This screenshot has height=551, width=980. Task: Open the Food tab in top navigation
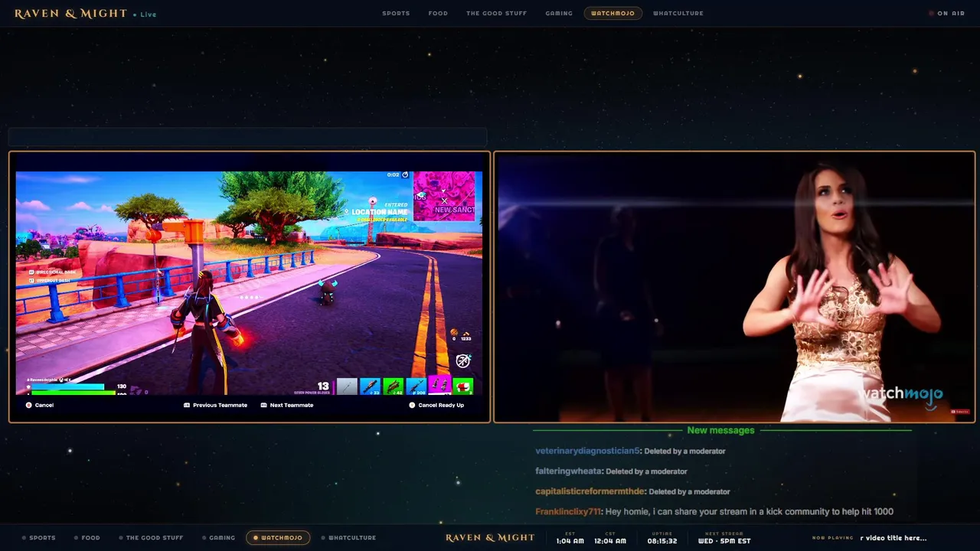pyautogui.click(x=438, y=13)
